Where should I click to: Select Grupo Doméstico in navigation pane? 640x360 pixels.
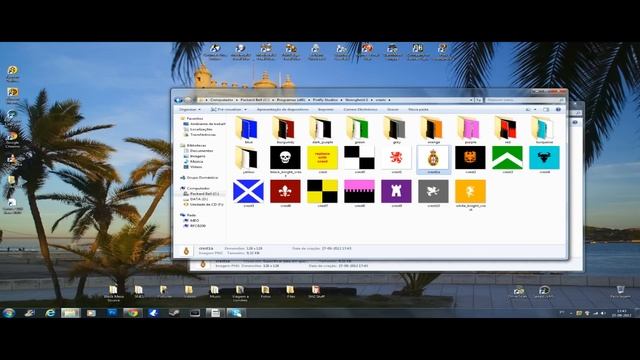click(x=202, y=178)
